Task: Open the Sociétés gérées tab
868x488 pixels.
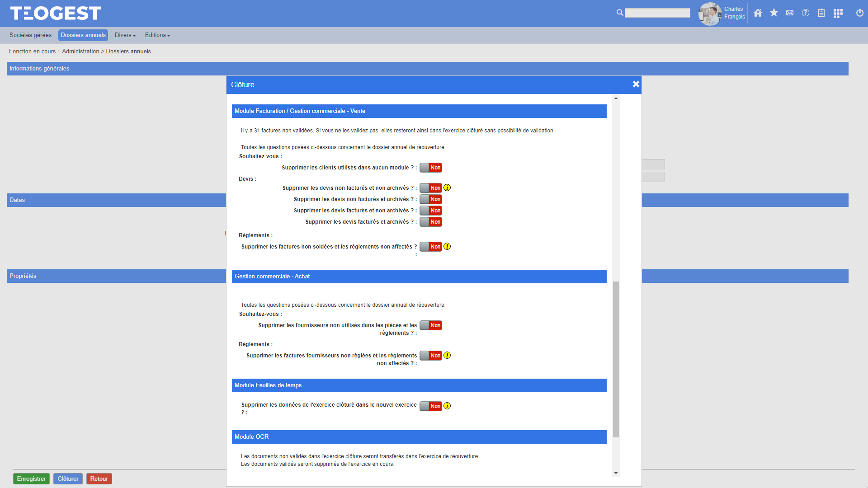Action: (30, 35)
